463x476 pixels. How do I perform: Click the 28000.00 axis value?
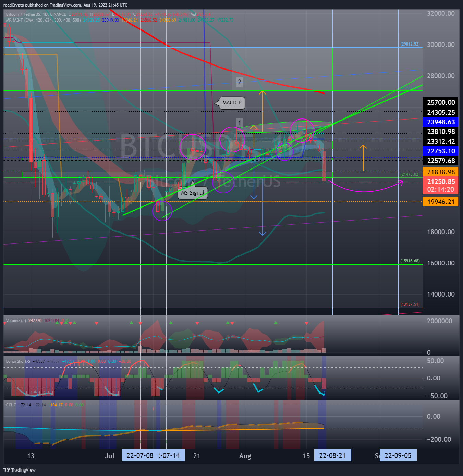tap(441, 76)
